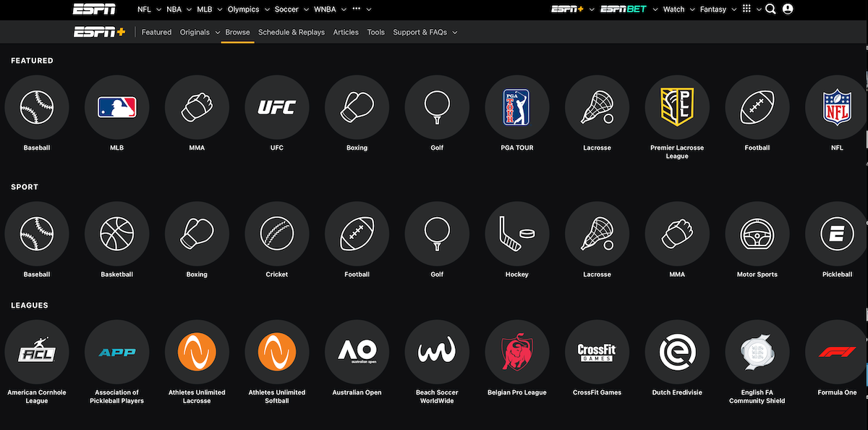Screen dimensions: 868x430
Task: Go to ESPN home logo
Action: click(94, 9)
